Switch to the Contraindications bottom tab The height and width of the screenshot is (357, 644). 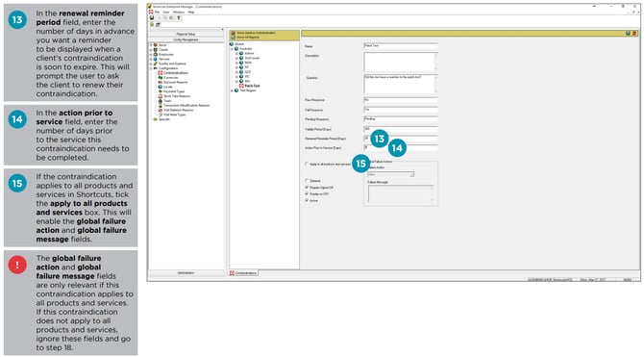click(243, 272)
